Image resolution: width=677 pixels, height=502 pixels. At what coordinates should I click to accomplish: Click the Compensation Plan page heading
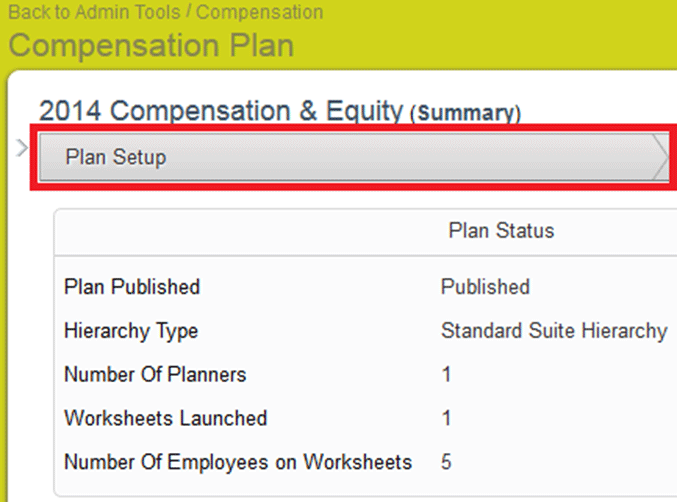point(151,46)
